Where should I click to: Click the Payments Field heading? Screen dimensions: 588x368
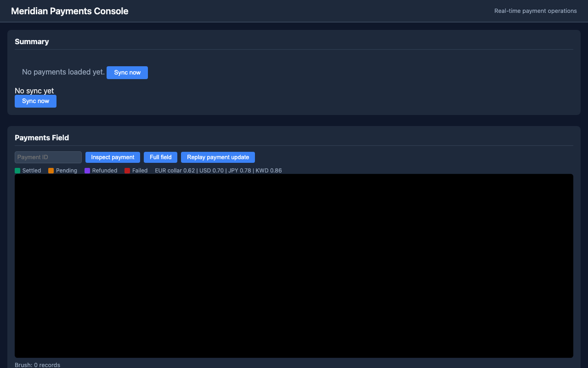[x=42, y=138]
